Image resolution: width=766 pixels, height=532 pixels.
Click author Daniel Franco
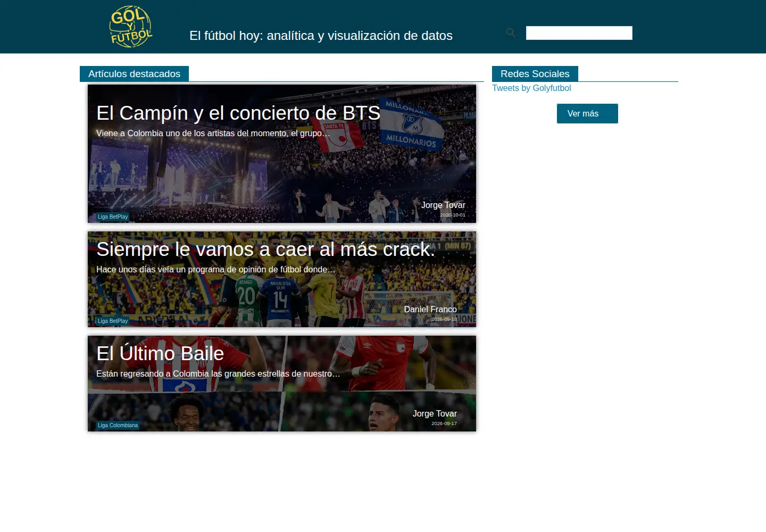coord(430,310)
